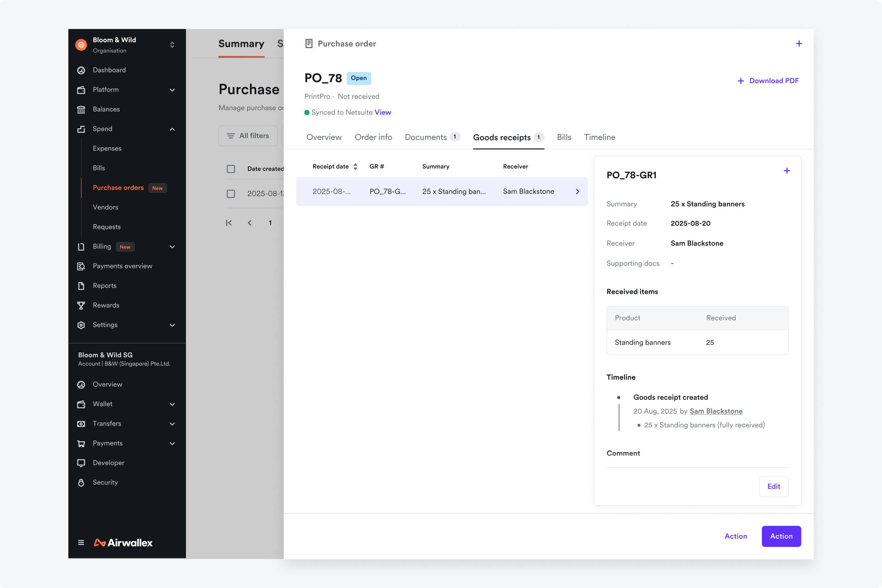Select the Balances icon in sidebar
The height and width of the screenshot is (588, 882).
click(x=81, y=109)
